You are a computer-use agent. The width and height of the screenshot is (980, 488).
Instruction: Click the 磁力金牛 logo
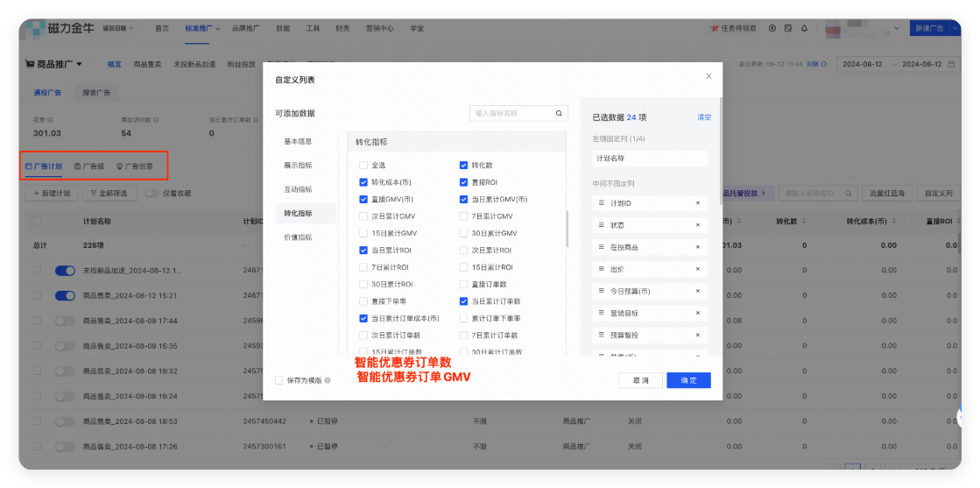point(60,28)
